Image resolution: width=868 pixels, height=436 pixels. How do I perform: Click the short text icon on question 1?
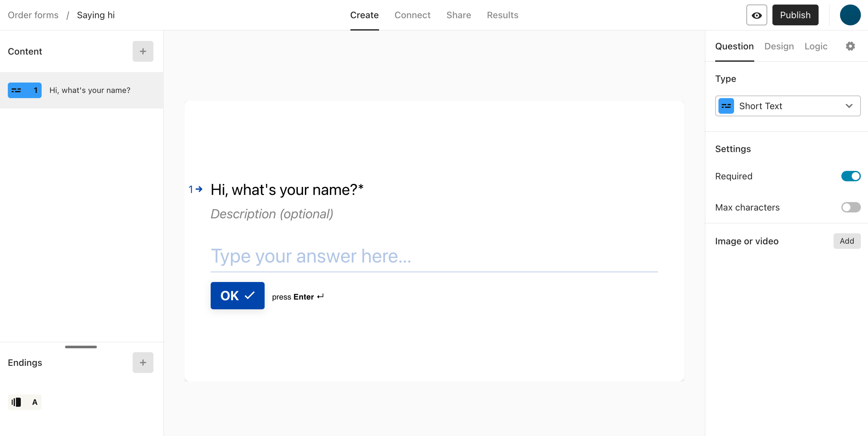(x=17, y=90)
